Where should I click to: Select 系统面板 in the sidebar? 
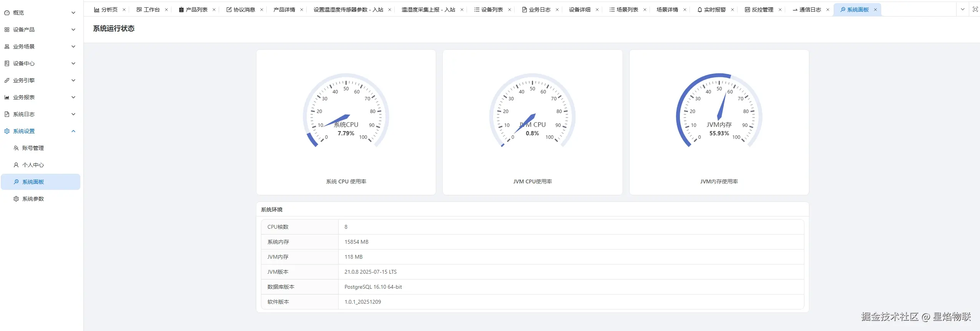(x=41, y=182)
